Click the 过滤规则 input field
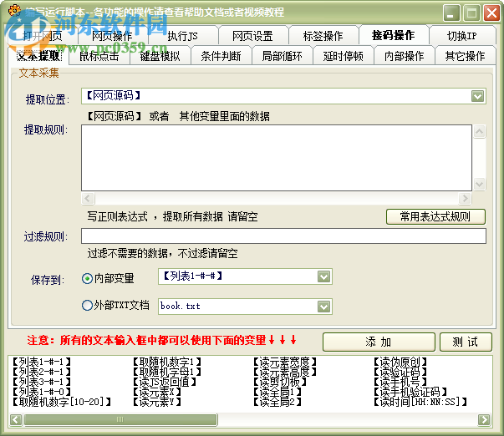This screenshot has height=436, width=504. coord(283,236)
